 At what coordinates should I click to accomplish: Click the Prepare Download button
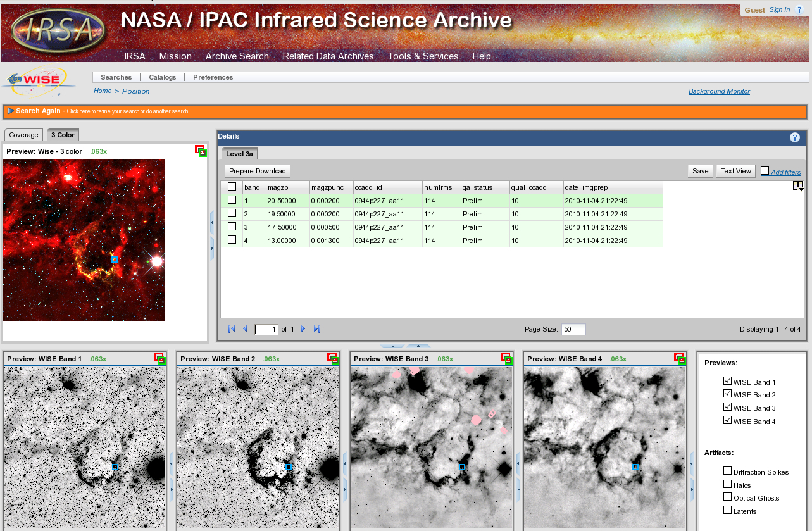(x=257, y=171)
